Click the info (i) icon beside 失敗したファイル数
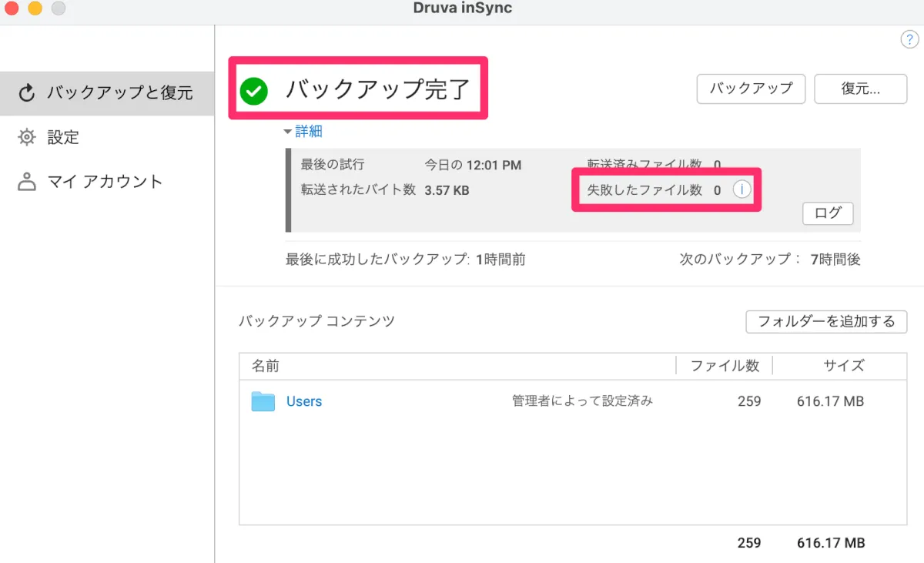The image size is (924, 563). click(742, 189)
